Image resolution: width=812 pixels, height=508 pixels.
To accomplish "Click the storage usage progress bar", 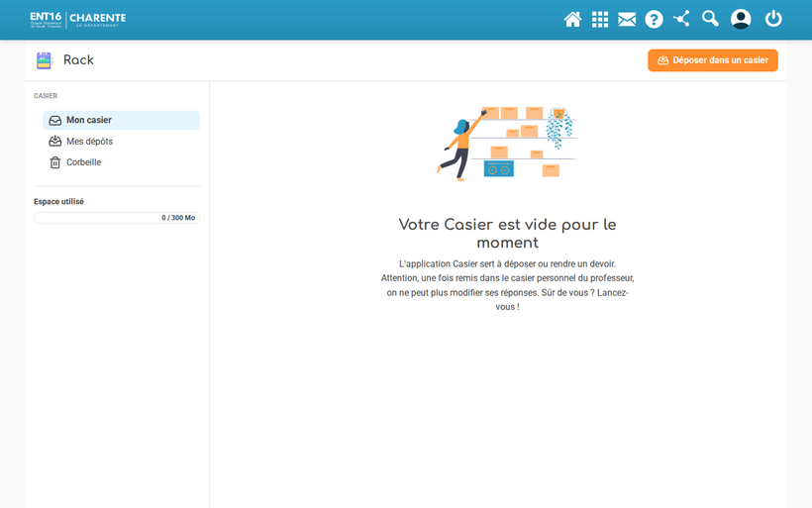I will click(x=117, y=218).
